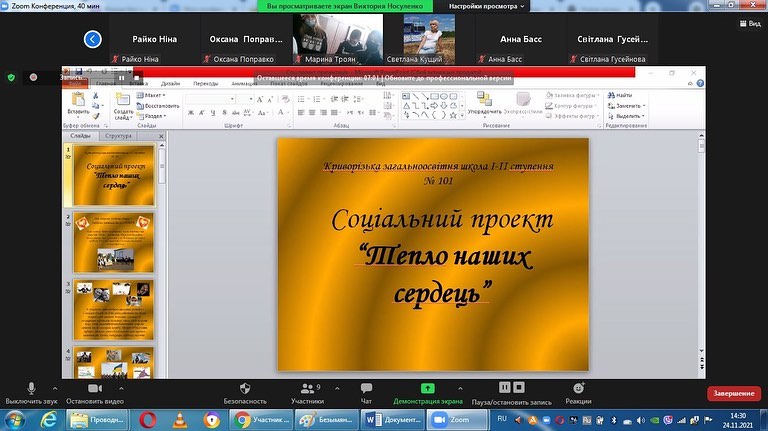
Task: Toggle underline Ч formatting
Action: coord(213,113)
